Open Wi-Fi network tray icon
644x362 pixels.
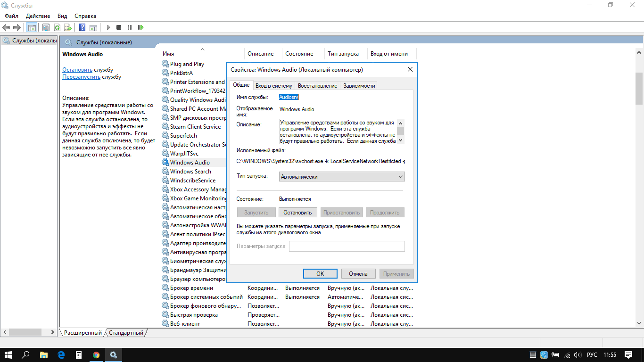[x=567, y=354]
